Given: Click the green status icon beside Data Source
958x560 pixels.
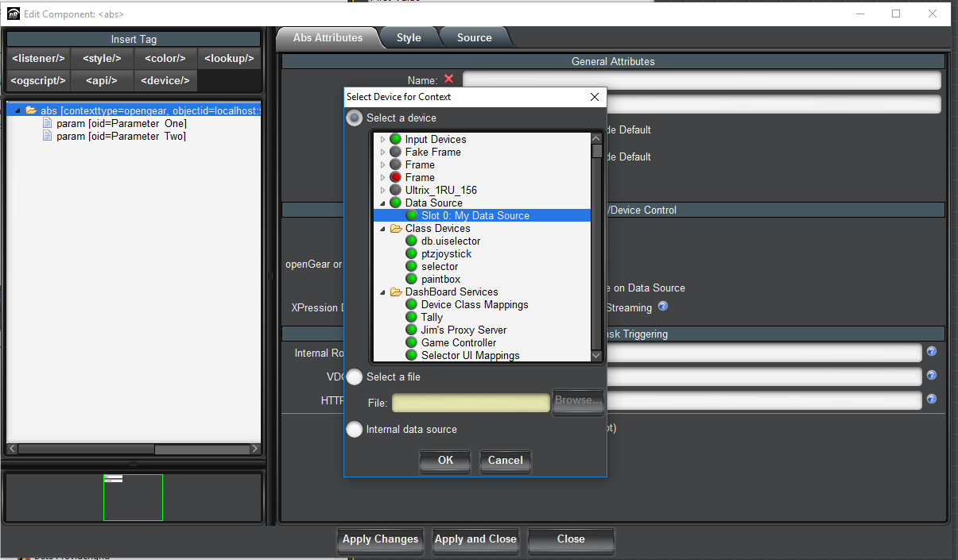Looking at the screenshot, I should [x=395, y=203].
